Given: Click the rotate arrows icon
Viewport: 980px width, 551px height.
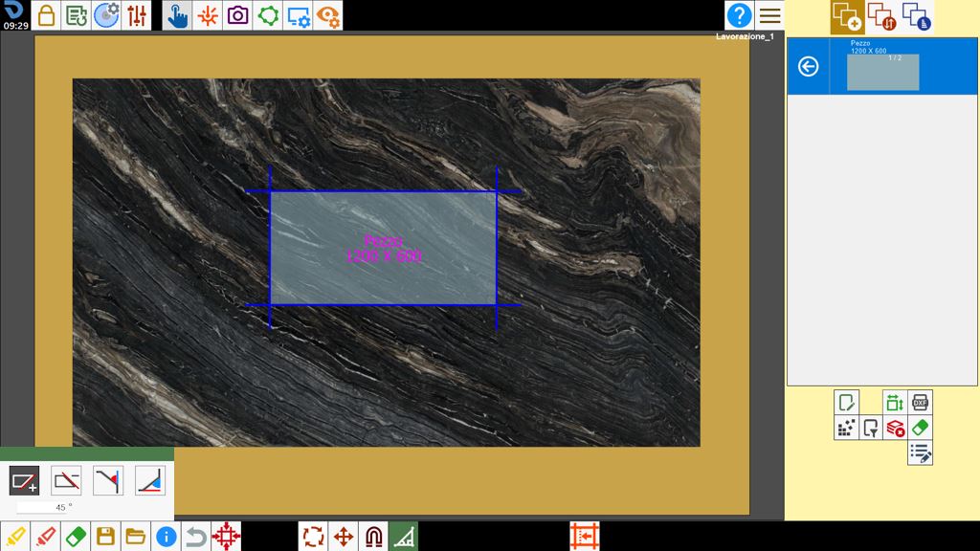Looking at the screenshot, I should coord(313,537).
